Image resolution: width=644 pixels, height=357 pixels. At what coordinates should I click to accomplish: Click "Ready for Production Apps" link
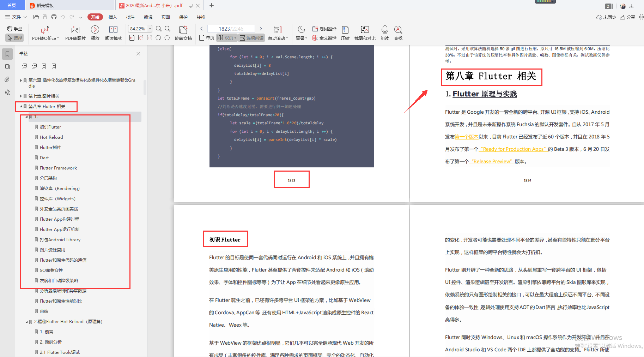(513, 149)
